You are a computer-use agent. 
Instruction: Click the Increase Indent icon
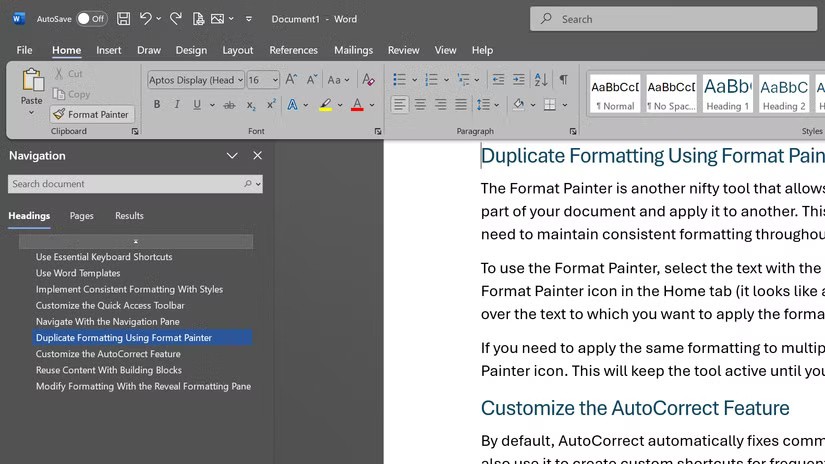pyautogui.click(x=519, y=80)
